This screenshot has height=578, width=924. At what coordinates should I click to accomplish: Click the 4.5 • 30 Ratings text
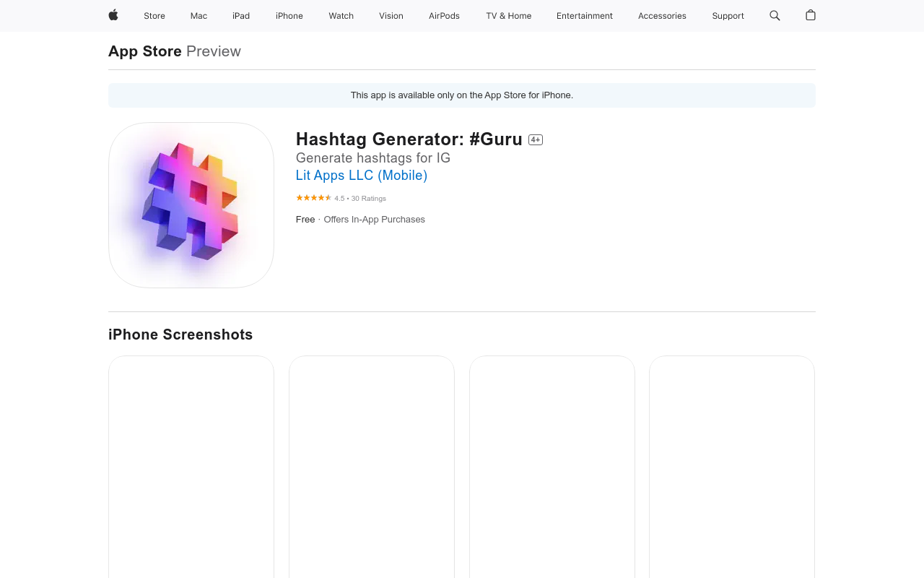point(360,199)
